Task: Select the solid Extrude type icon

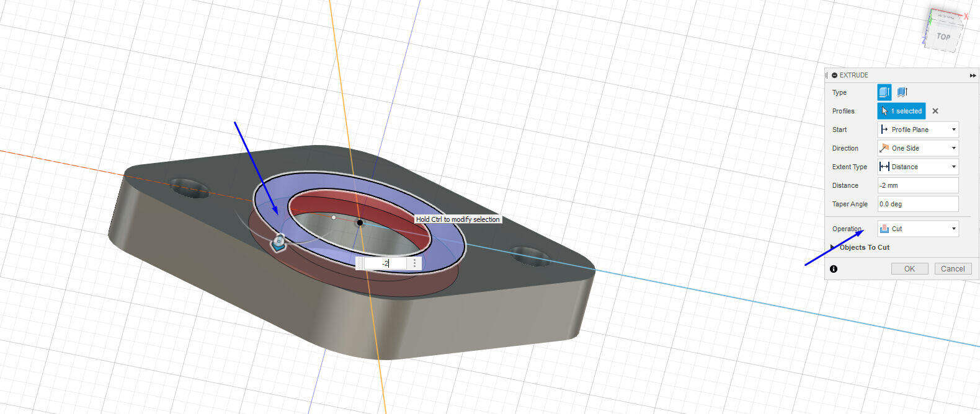Action: 884,92
